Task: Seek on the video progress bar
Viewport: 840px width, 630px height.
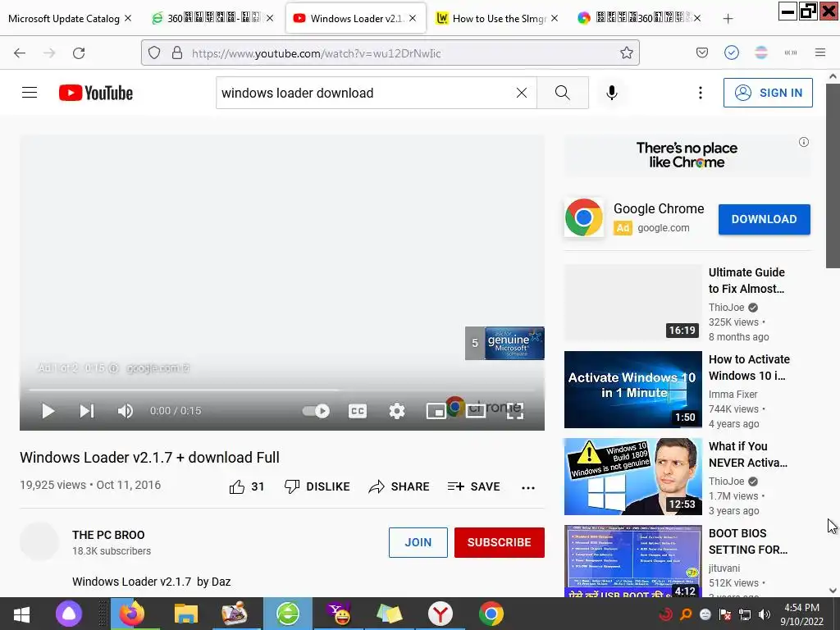Action: pyautogui.click(x=282, y=390)
